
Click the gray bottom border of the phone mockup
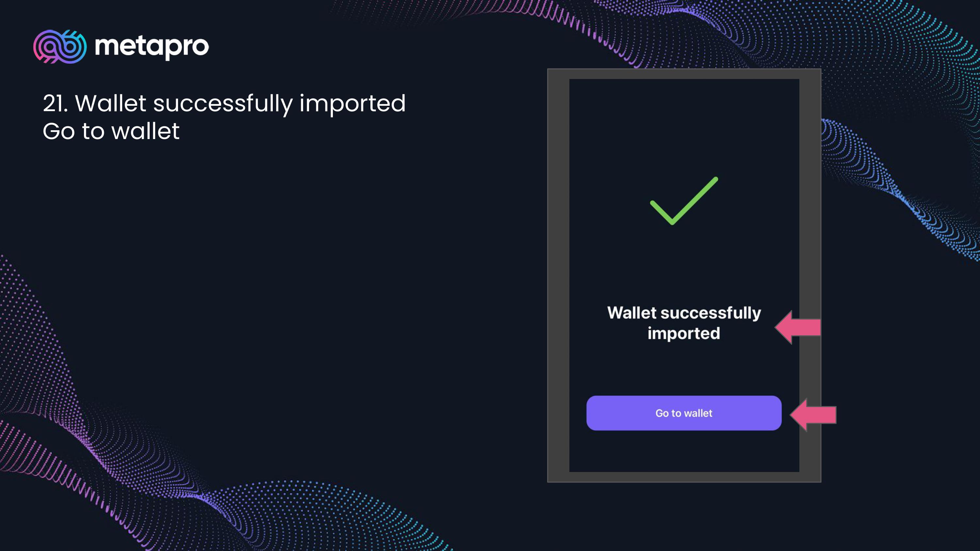tap(684, 477)
